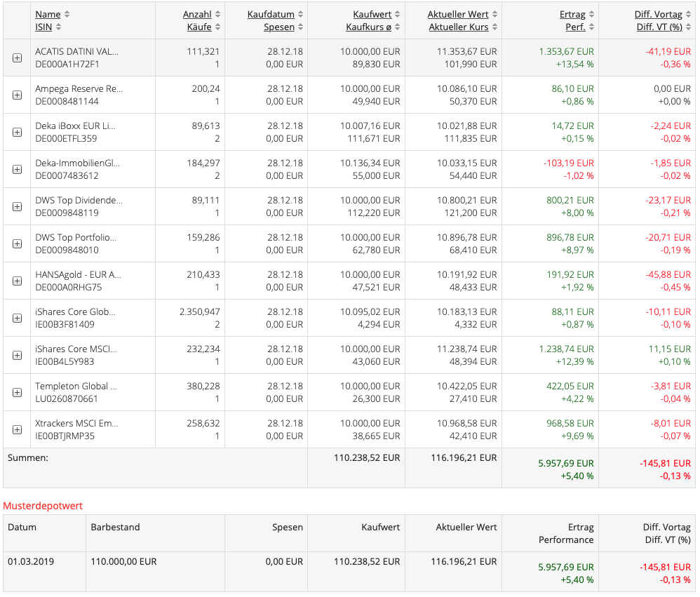The image size is (700, 597).
Task: Open the DWS Top Dividende fund link
Action: 79,200
